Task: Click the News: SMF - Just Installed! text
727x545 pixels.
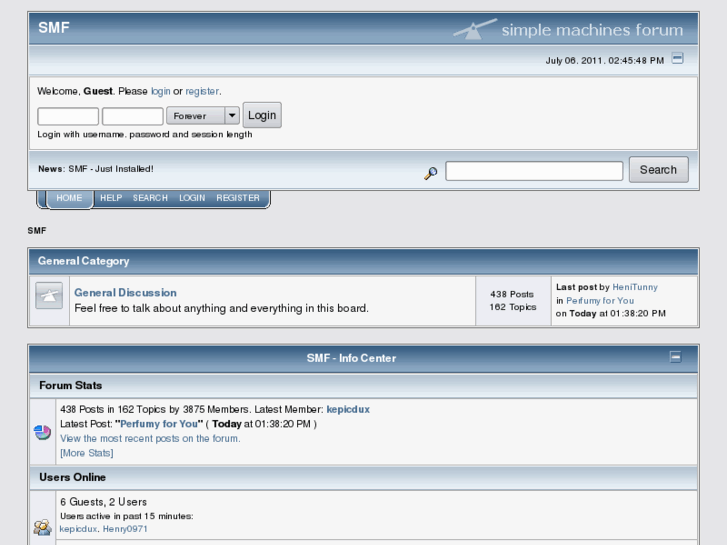Action: pos(96,169)
